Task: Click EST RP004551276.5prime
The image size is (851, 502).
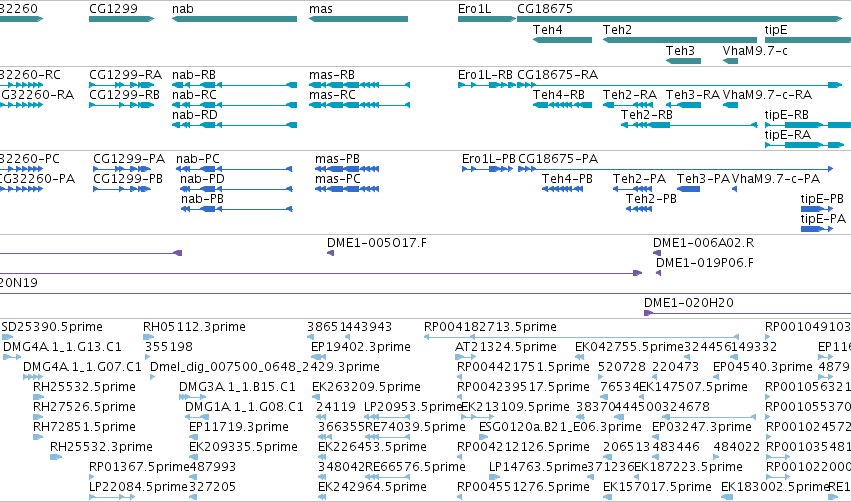Action: click(460, 497)
